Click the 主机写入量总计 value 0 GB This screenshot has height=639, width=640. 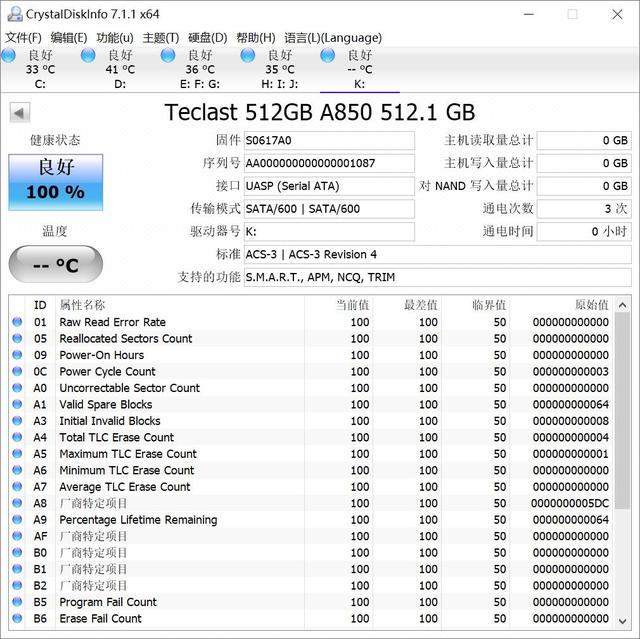584,163
